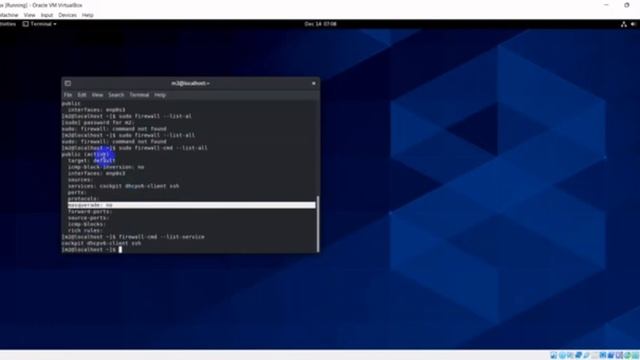Click 'firewall-cmd --list-service' command line

point(133,237)
